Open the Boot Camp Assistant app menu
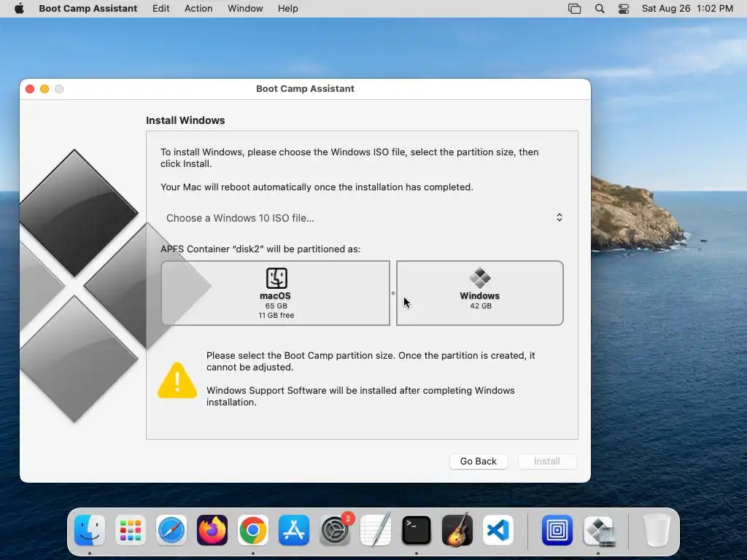 [x=88, y=9]
